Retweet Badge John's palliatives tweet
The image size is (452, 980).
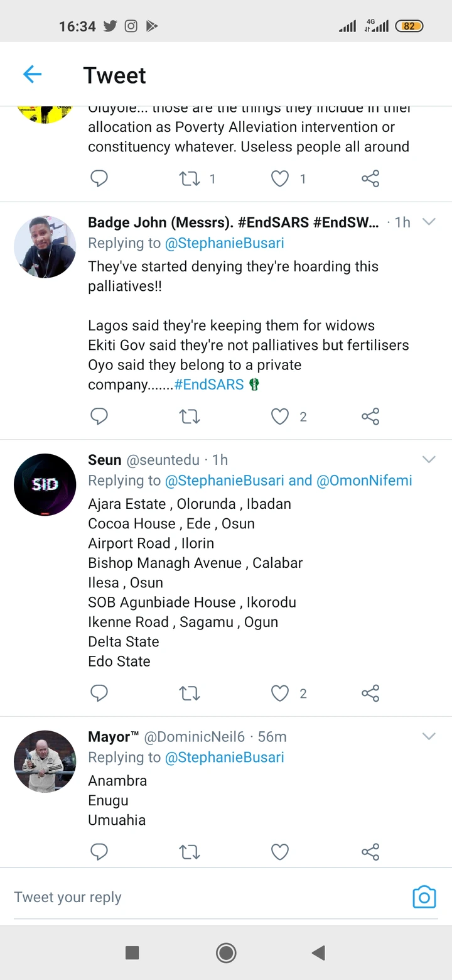tap(189, 416)
